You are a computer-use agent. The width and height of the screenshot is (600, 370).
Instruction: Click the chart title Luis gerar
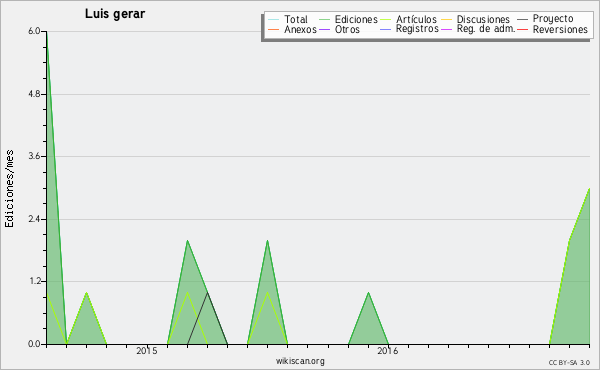pyautogui.click(x=115, y=14)
